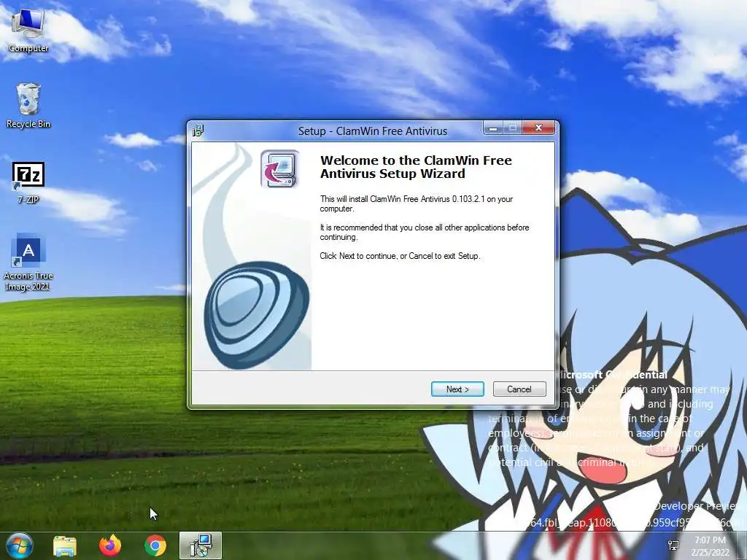This screenshot has height=560, width=747.
Task: Cancel the ClamWin setup
Action: tap(519, 389)
